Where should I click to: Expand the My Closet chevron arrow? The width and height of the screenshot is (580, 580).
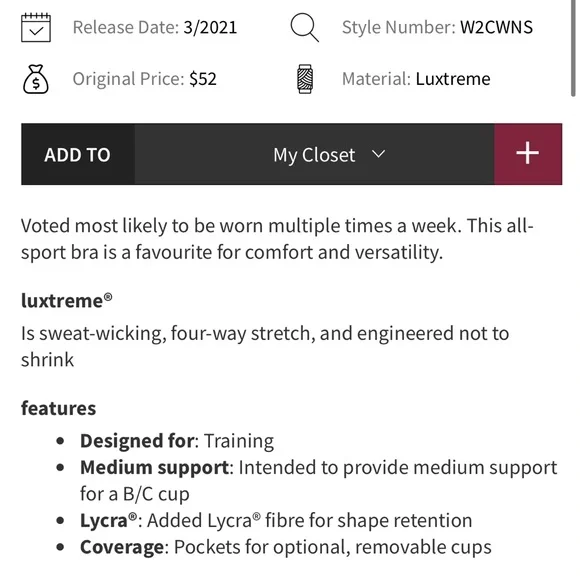378,154
